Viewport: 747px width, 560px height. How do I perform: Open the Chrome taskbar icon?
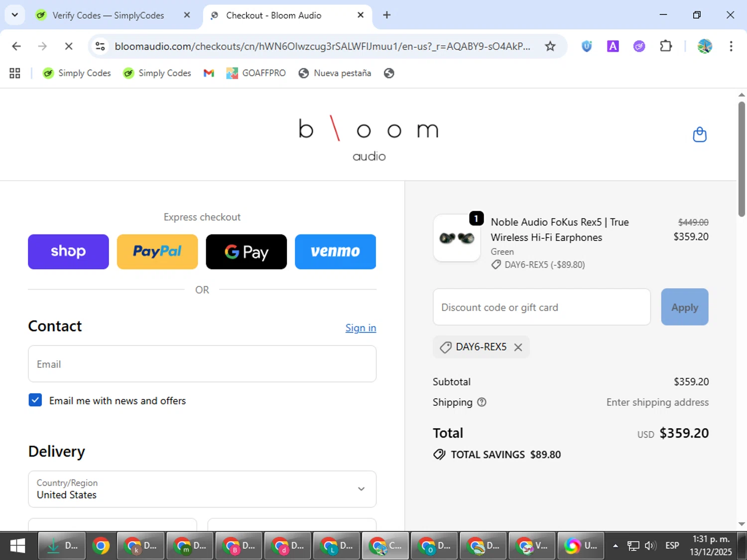pyautogui.click(x=101, y=546)
